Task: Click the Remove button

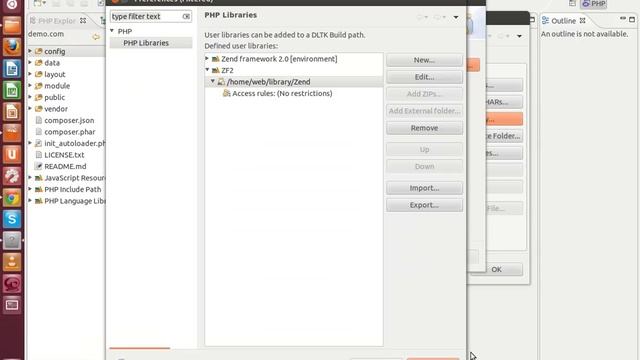Action: (424, 128)
